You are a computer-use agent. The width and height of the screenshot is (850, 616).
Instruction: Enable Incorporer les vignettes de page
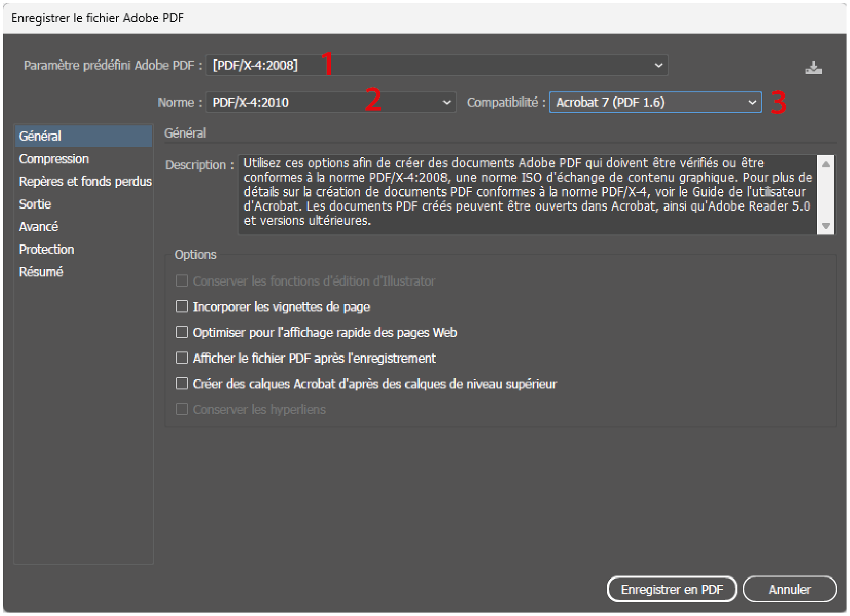(x=182, y=307)
